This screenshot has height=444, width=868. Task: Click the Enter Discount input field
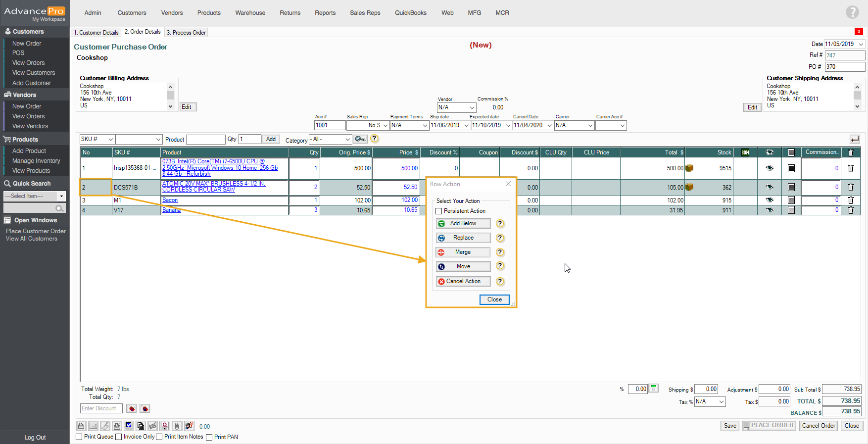click(x=101, y=408)
